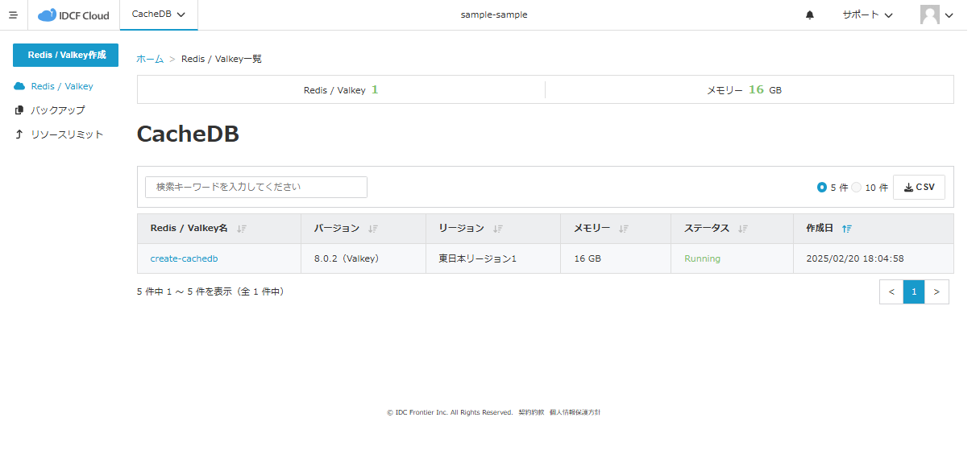
Task: Click the cloud icon beside Redis / Valkey
Action: click(x=19, y=86)
